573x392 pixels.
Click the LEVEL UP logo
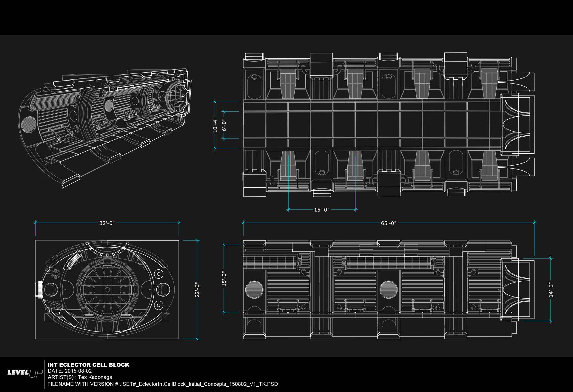25,373
